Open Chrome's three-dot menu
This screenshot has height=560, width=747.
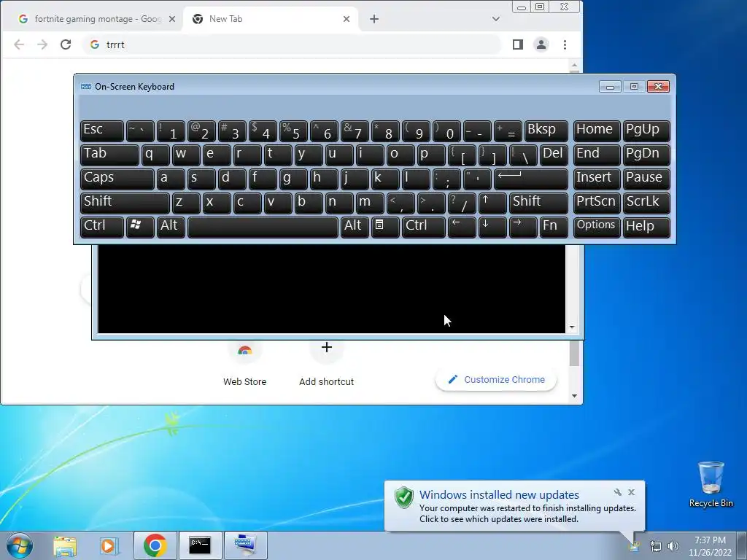pos(565,44)
